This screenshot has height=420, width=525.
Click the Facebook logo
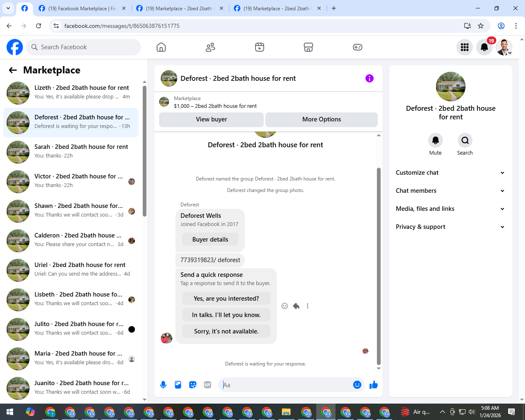pyautogui.click(x=15, y=47)
